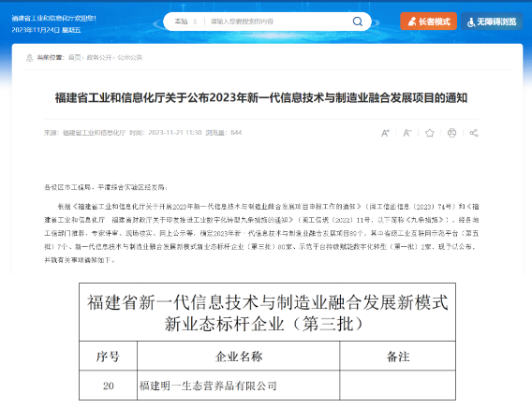Decrease font size with A- icon
Image resolution: width=532 pixels, height=408 pixels.
coord(407,133)
